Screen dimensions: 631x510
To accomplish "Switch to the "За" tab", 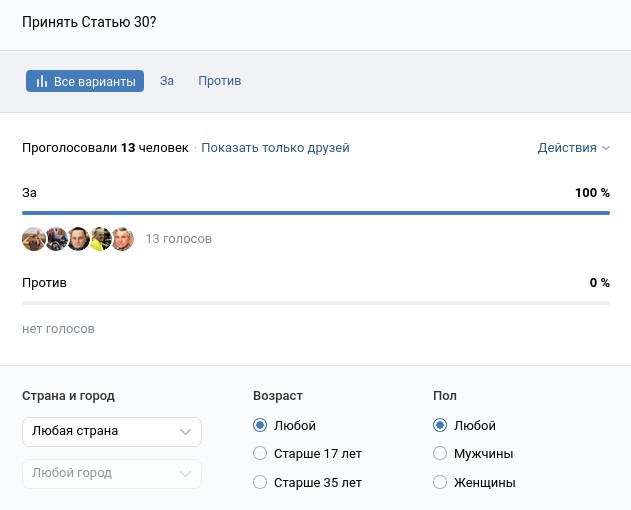I will tap(167, 81).
